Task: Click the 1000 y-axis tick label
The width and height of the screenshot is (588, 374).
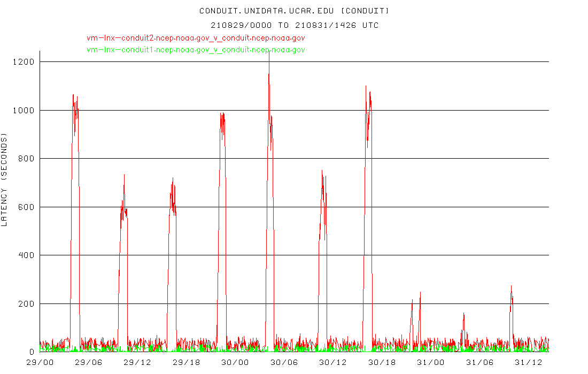Action: pyautogui.click(x=23, y=110)
